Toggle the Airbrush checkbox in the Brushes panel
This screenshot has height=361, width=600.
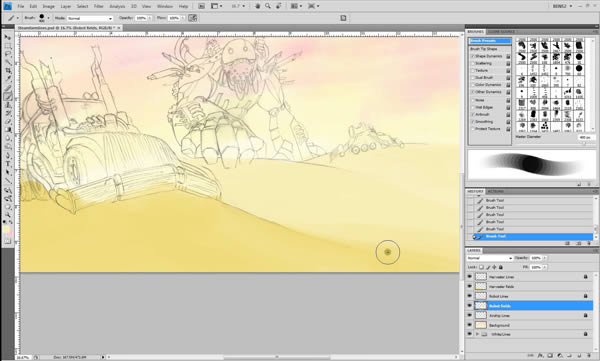[x=473, y=114]
